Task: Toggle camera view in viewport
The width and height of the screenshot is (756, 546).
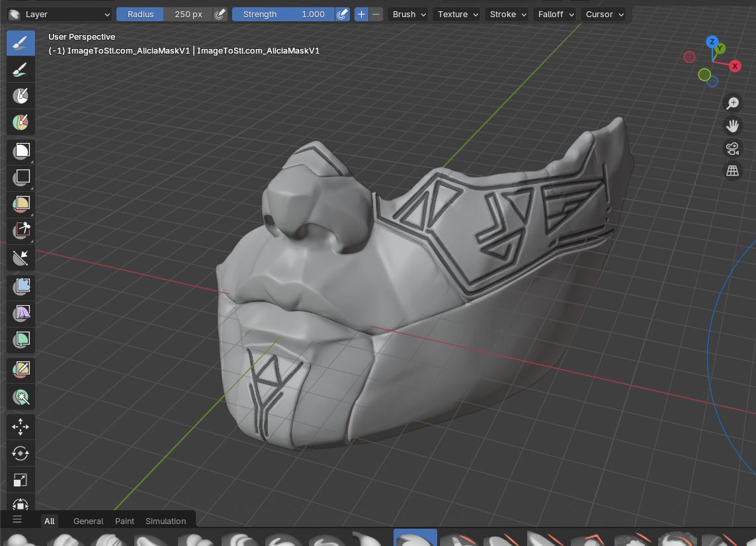Action: (x=732, y=148)
